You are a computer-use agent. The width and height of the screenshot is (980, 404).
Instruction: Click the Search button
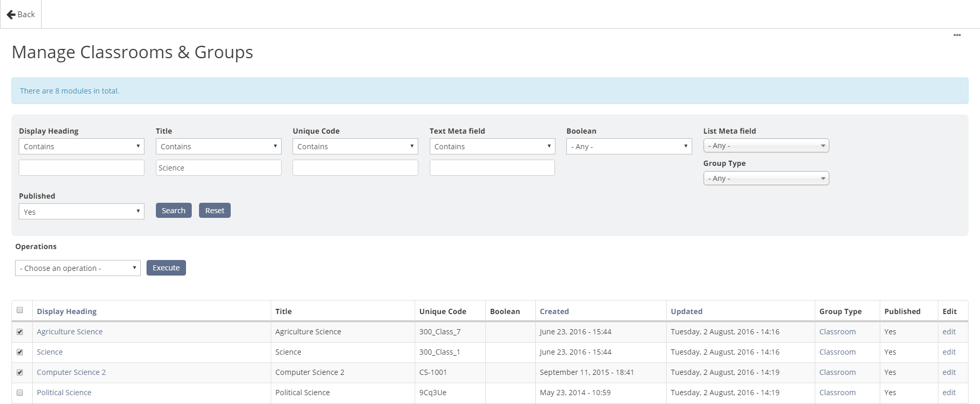pos(174,211)
